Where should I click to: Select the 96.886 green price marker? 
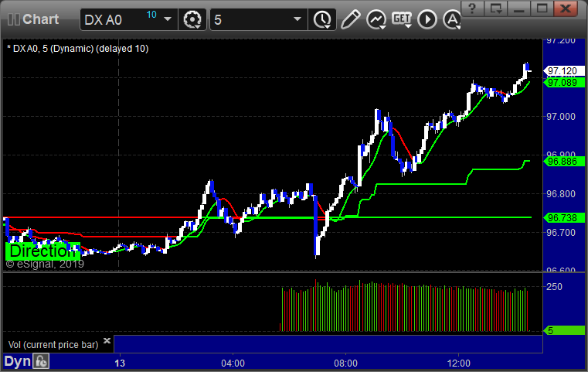pyautogui.click(x=564, y=162)
